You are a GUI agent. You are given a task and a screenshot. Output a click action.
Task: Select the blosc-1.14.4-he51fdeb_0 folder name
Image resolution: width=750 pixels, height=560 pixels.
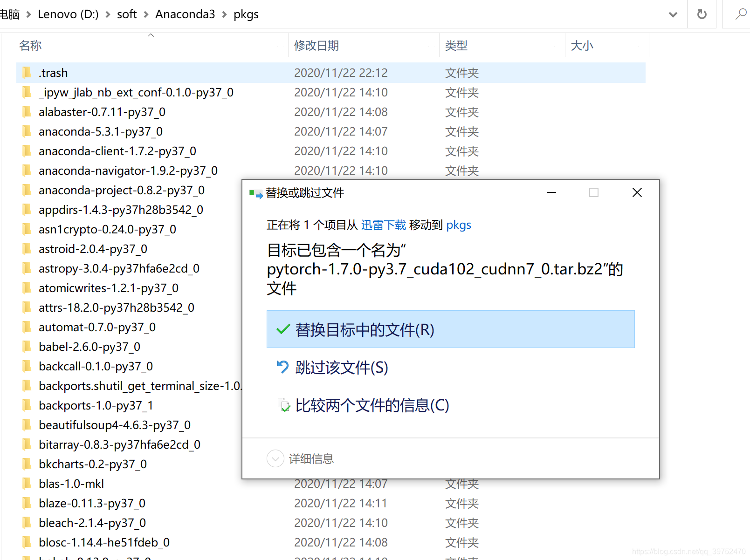pyautogui.click(x=104, y=542)
